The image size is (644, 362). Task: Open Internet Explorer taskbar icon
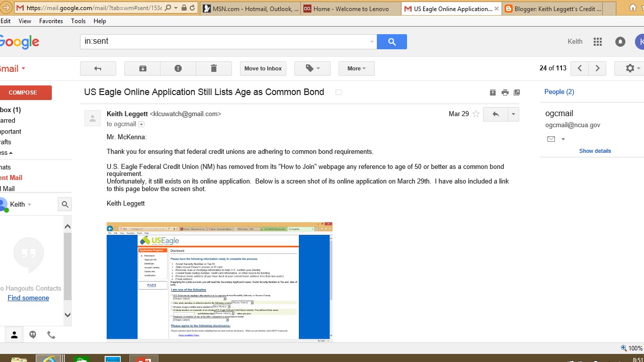pyautogui.click(x=49, y=358)
